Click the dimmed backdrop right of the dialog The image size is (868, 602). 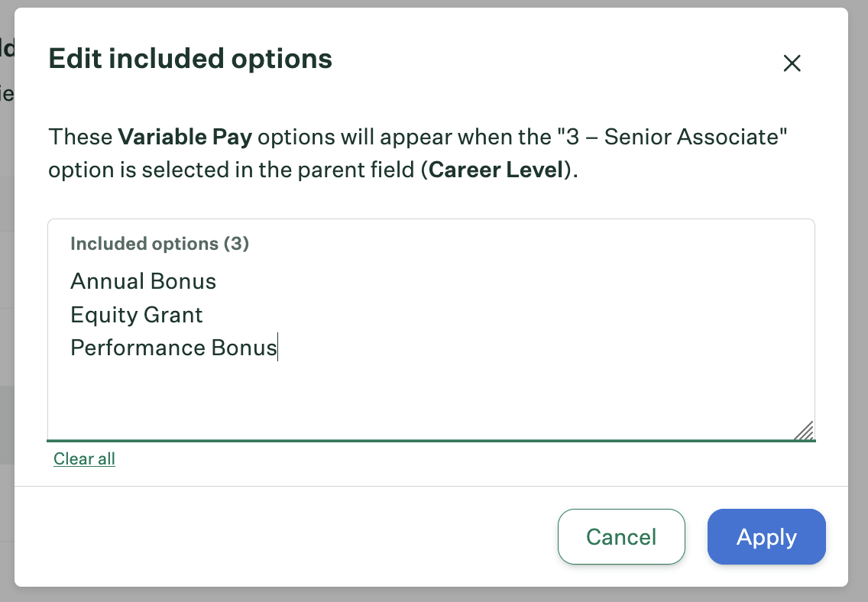coord(859,306)
